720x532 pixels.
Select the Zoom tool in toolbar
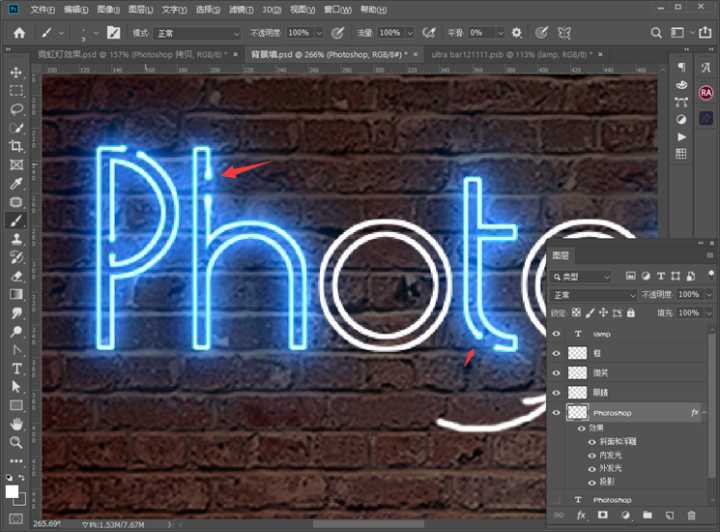pyautogui.click(x=16, y=442)
